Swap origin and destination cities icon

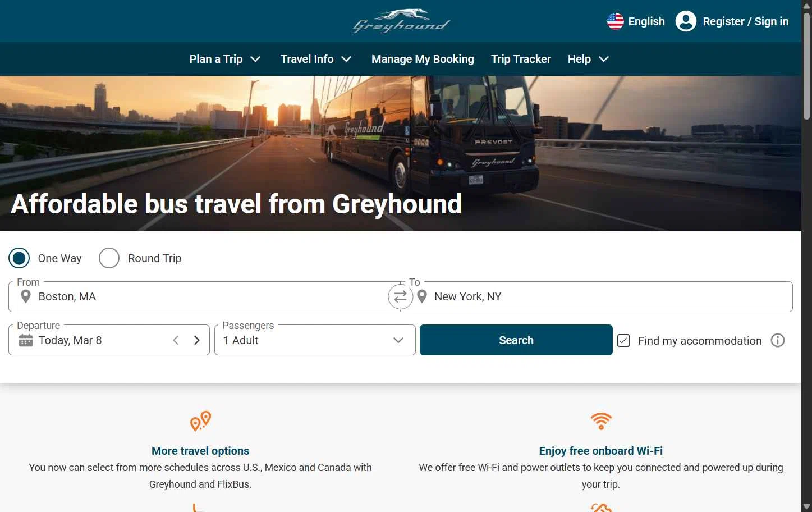(400, 296)
